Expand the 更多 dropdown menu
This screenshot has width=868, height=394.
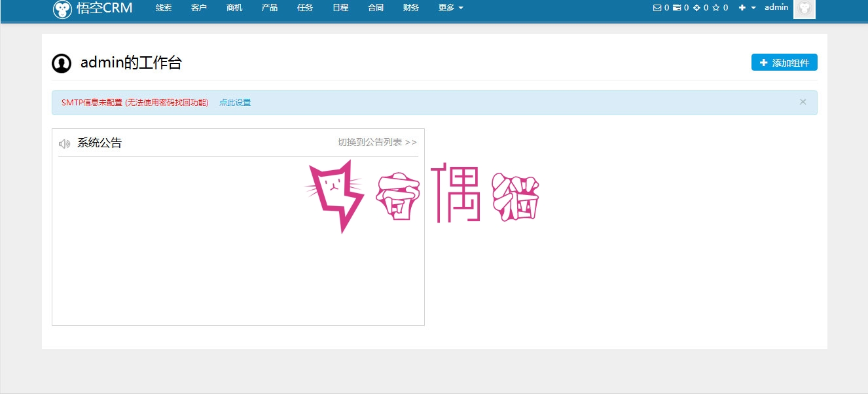451,8
